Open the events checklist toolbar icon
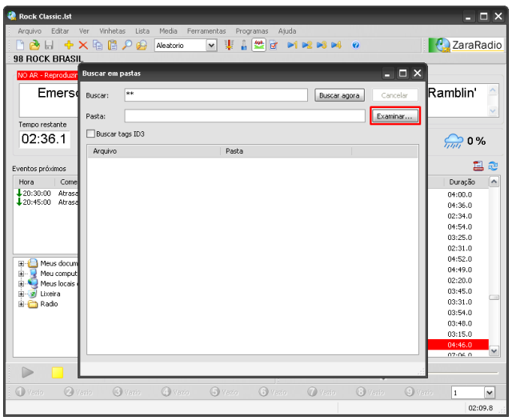The image size is (512, 420). (x=274, y=45)
